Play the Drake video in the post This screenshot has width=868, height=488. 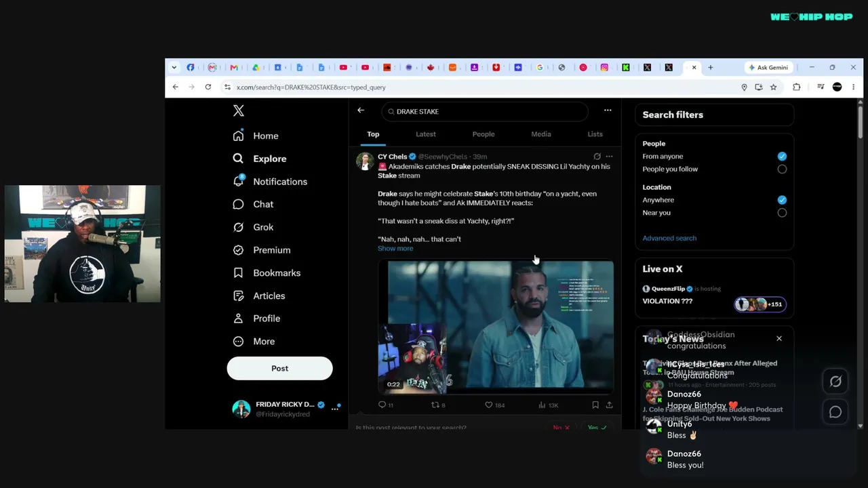(x=496, y=327)
